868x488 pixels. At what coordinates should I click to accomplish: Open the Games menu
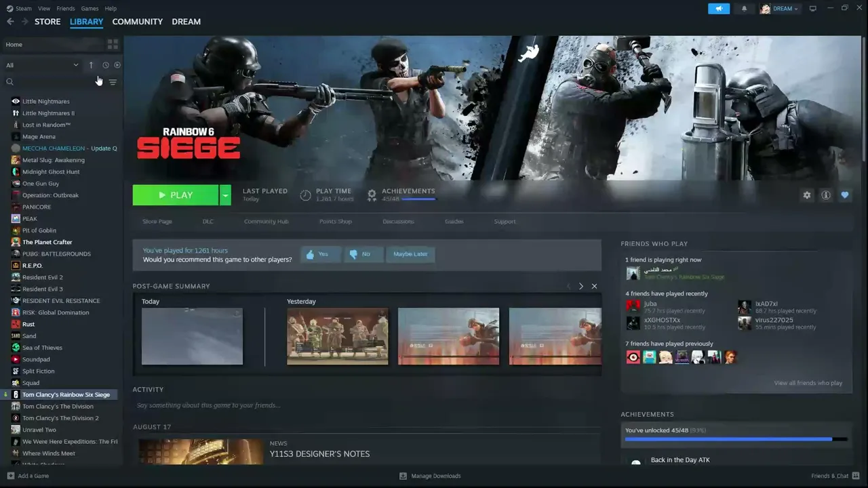[90, 9]
